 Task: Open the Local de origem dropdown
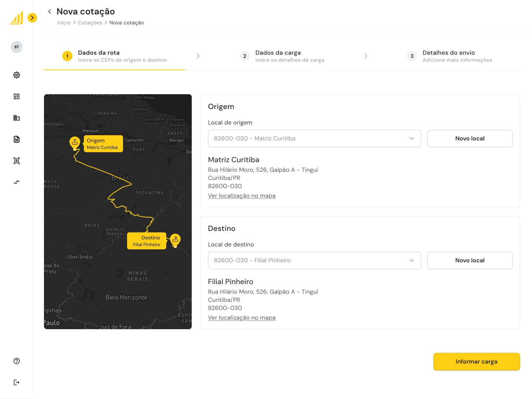[x=314, y=139]
